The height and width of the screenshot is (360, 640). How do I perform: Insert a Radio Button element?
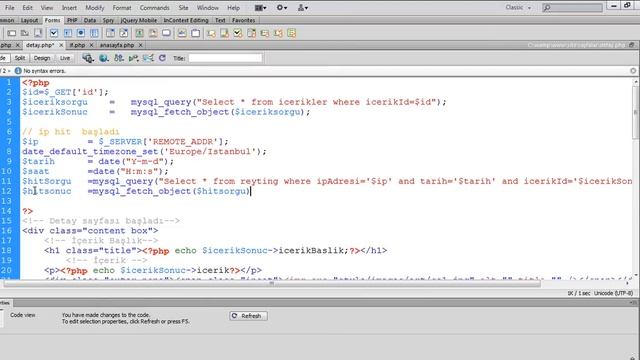(81, 33)
